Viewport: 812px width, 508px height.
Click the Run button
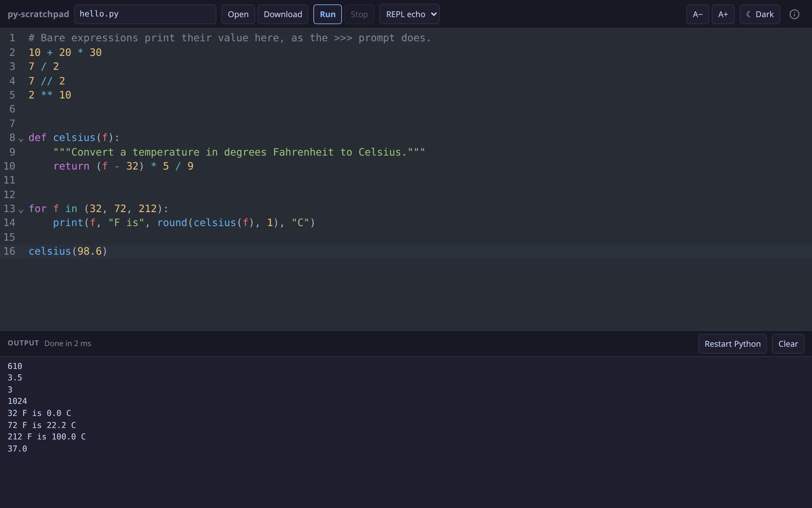coord(327,14)
